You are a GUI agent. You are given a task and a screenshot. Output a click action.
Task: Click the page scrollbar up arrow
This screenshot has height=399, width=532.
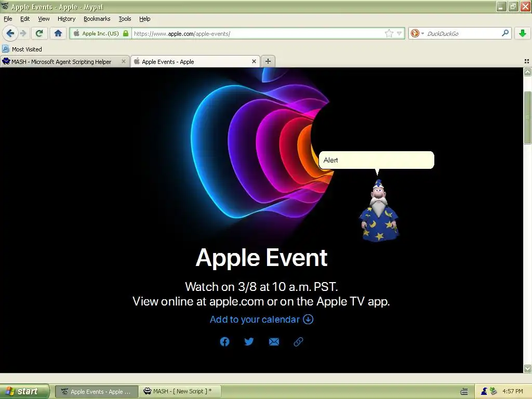tap(527, 72)
